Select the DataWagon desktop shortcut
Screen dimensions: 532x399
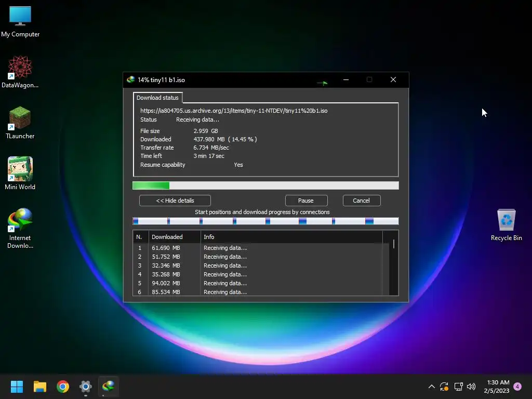tap(20, 72)
